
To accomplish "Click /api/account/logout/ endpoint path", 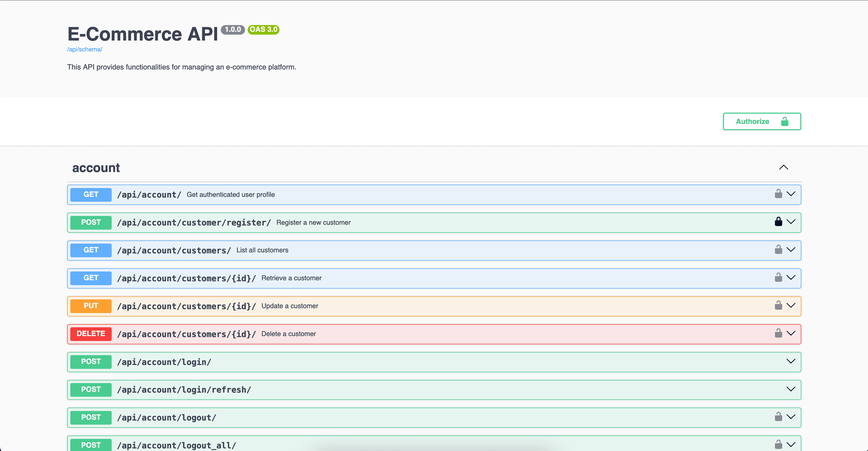I will point(166,418).
